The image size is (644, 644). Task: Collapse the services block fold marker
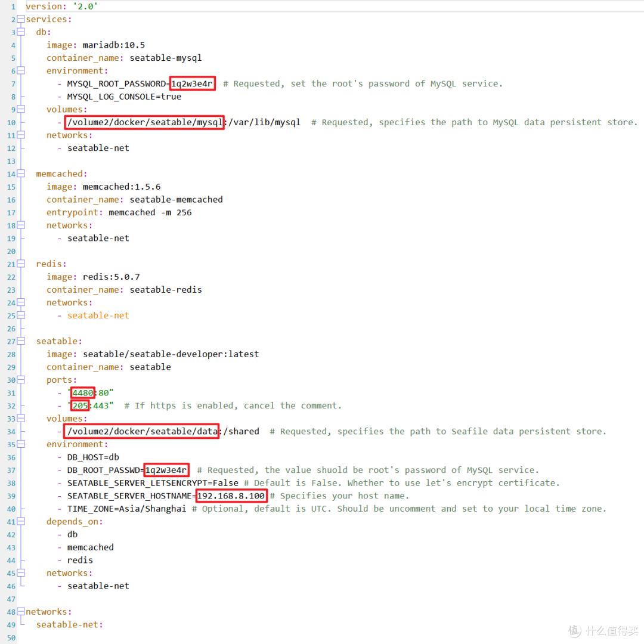click(x=20, y=19)
